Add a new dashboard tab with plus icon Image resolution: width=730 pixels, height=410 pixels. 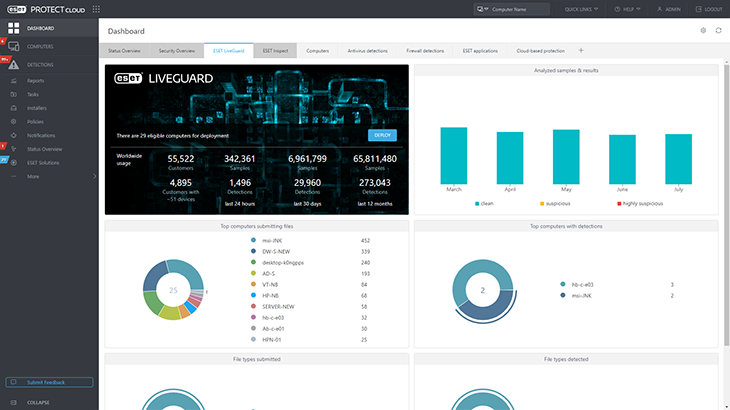pos(581,50)
